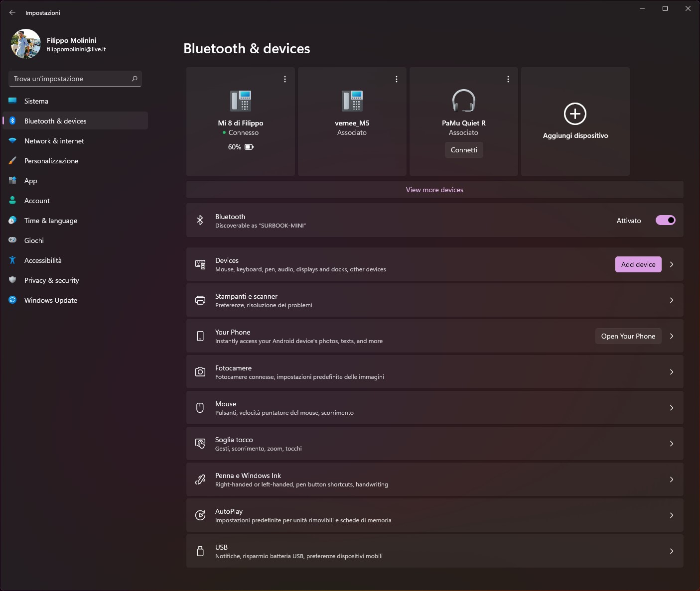Click the USB icon

200,551
